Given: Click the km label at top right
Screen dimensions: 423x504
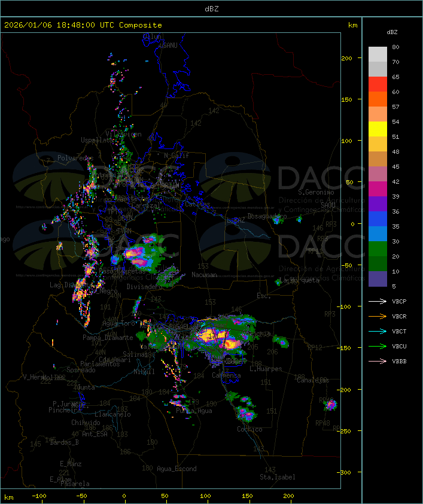Looking at the screenshot, I should (x=352, y=25).
